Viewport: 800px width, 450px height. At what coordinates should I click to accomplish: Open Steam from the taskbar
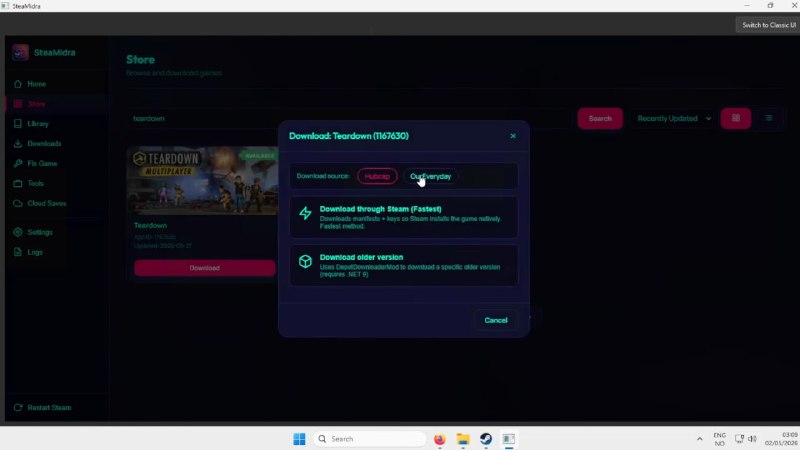(486, 439)
